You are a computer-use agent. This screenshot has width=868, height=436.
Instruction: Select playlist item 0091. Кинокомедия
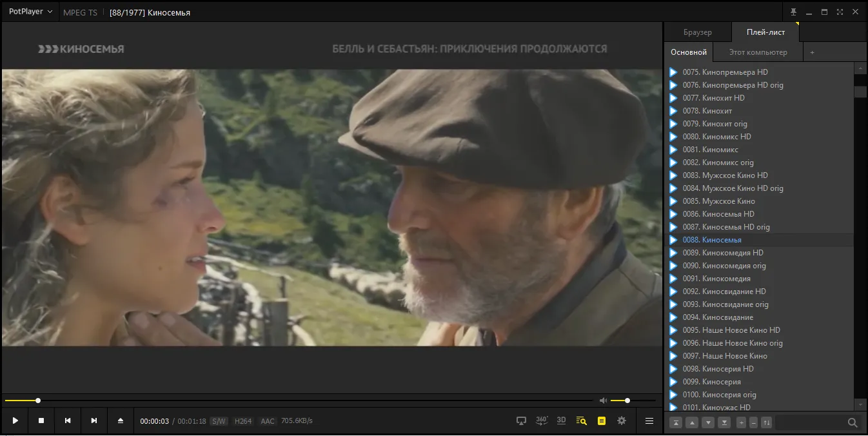pyautogui.click(x=759, y=279)
